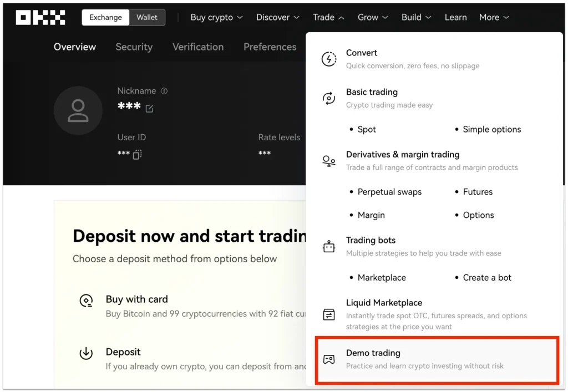Click the Nickname info icon

click(164, 91)
